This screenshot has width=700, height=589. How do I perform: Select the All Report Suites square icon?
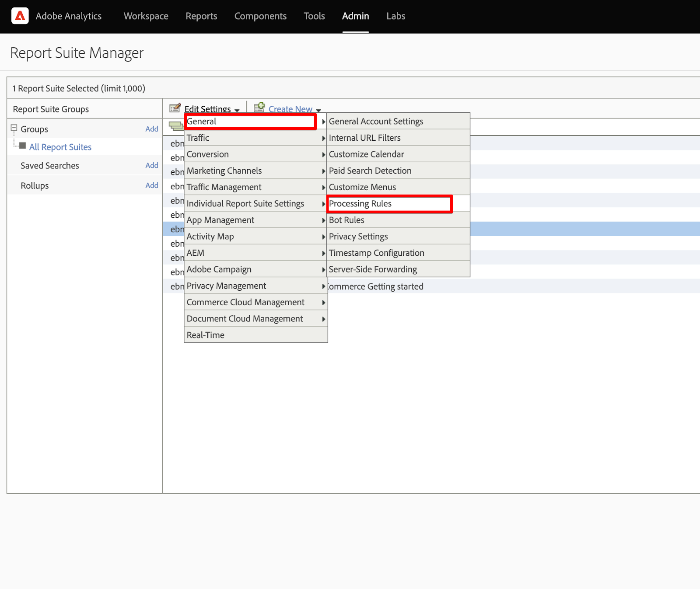(23, 146)
